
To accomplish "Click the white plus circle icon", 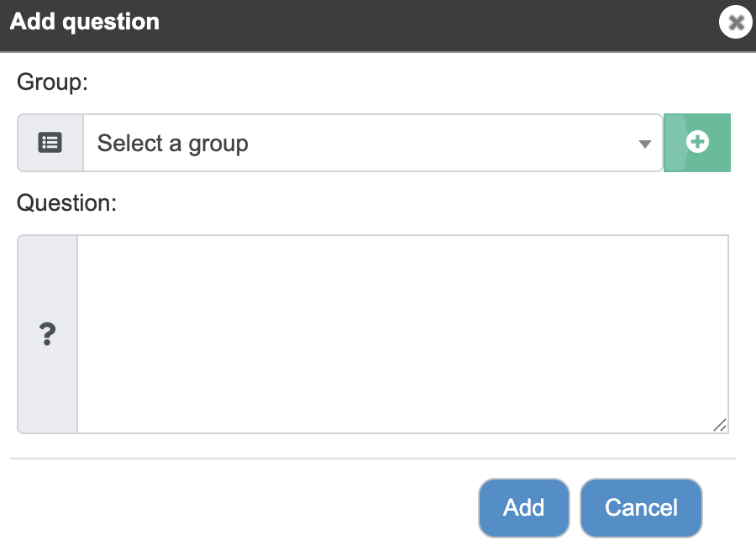I will click(697, 142).
